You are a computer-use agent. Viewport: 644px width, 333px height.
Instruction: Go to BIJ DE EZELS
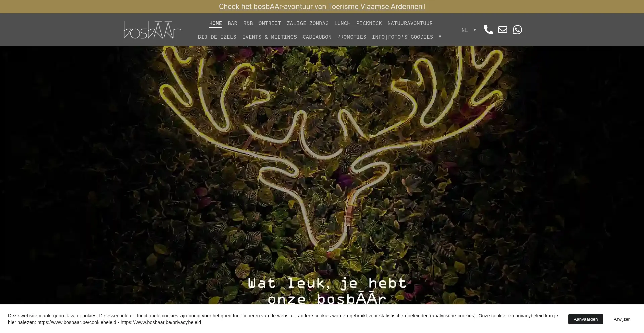click(x=217, y=37)
